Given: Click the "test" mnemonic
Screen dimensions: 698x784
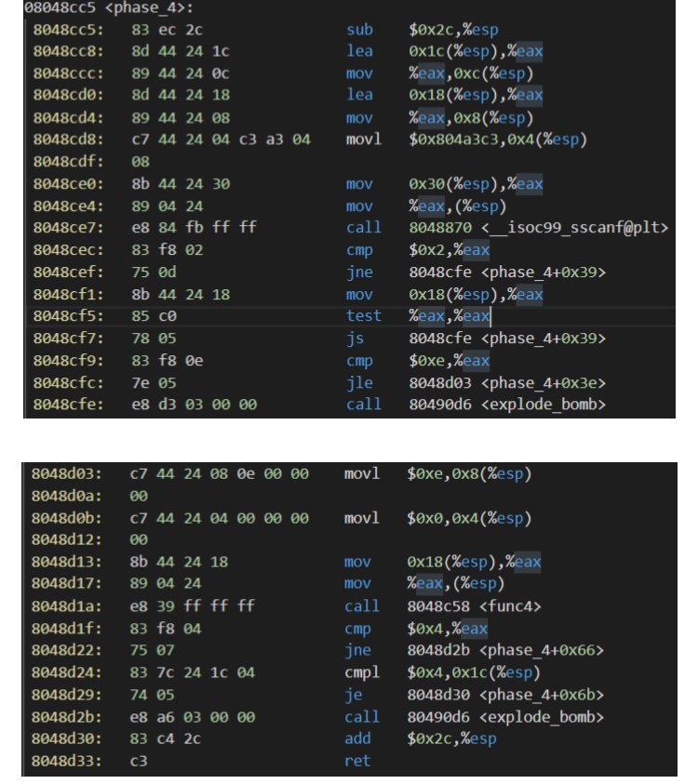Looking at the screenshot, I should point(364,316).
